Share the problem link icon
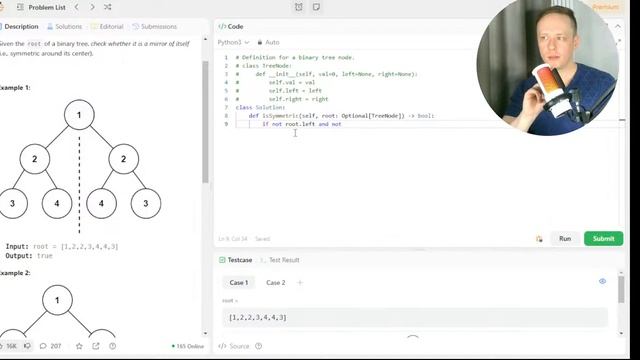This screenshot has height=360, width=640. (x=96, y=346)
